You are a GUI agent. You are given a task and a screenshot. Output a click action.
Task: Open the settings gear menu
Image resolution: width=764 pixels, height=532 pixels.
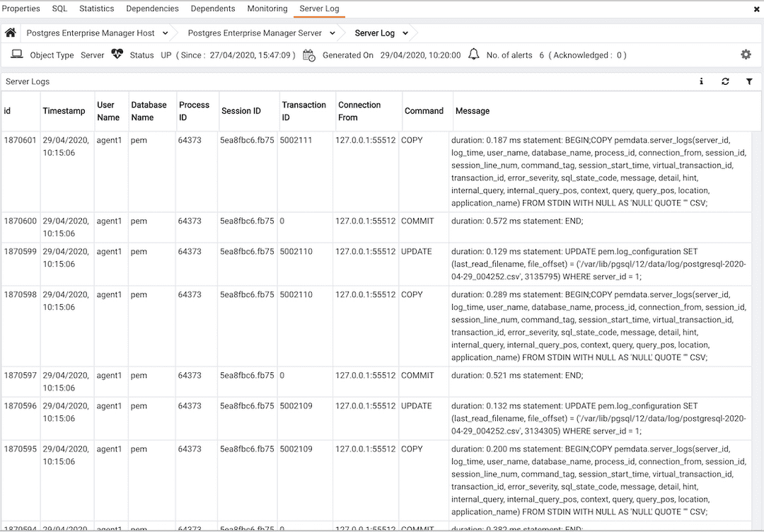[746, 54]
